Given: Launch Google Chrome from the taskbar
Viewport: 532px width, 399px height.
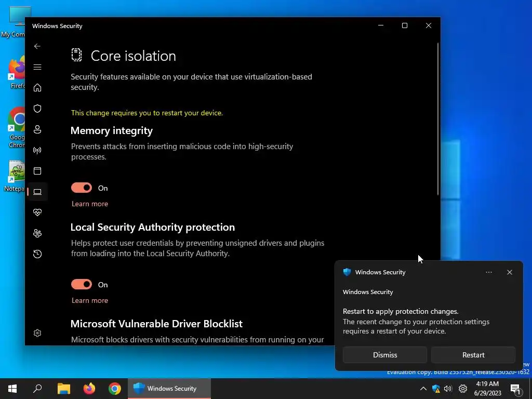Looking at the screenshot, I should pos(115,389).
